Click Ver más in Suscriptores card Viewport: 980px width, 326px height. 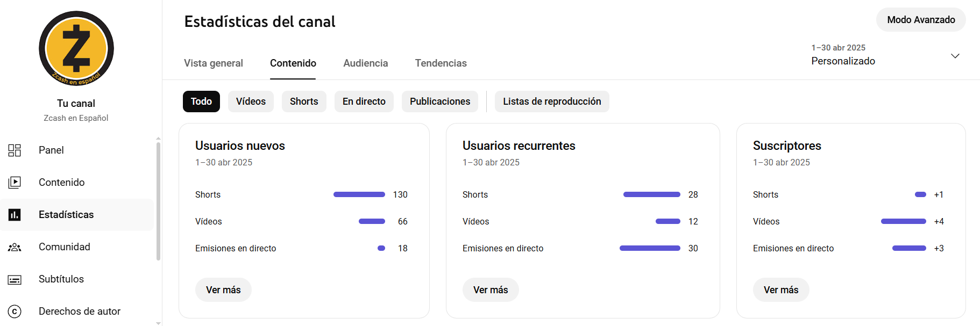click(x=781, y=290)
